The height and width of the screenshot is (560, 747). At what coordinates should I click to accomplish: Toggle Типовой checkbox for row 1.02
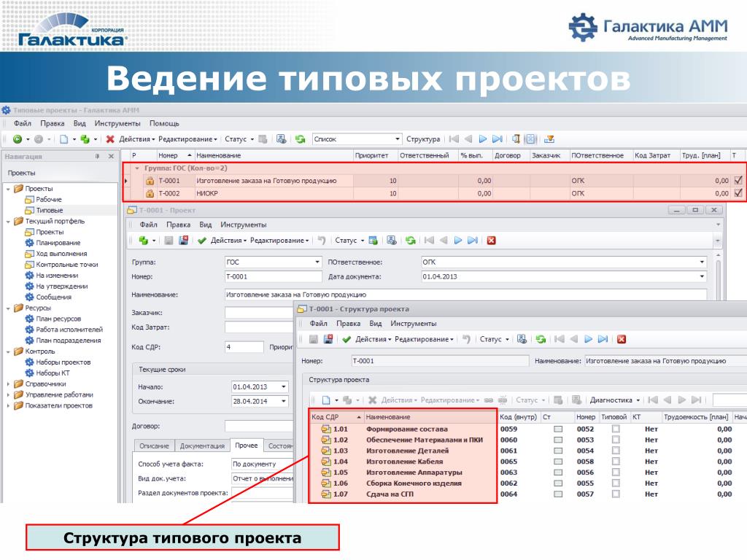[x=616, y=440]
